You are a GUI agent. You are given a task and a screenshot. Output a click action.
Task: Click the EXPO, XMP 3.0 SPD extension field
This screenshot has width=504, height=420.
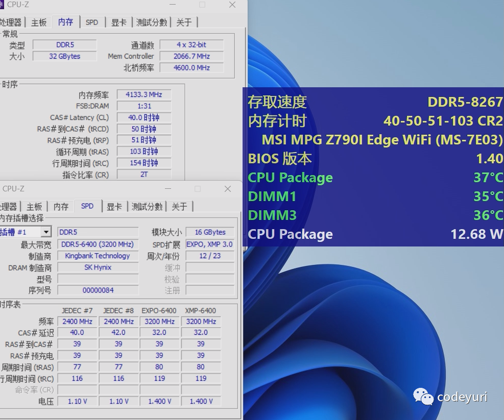click(210, 244)
